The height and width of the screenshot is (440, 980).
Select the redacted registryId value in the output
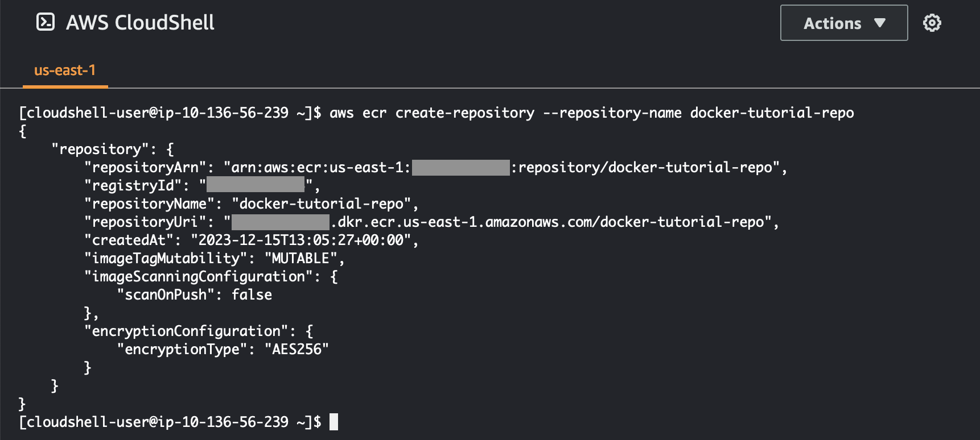(256, 185)
